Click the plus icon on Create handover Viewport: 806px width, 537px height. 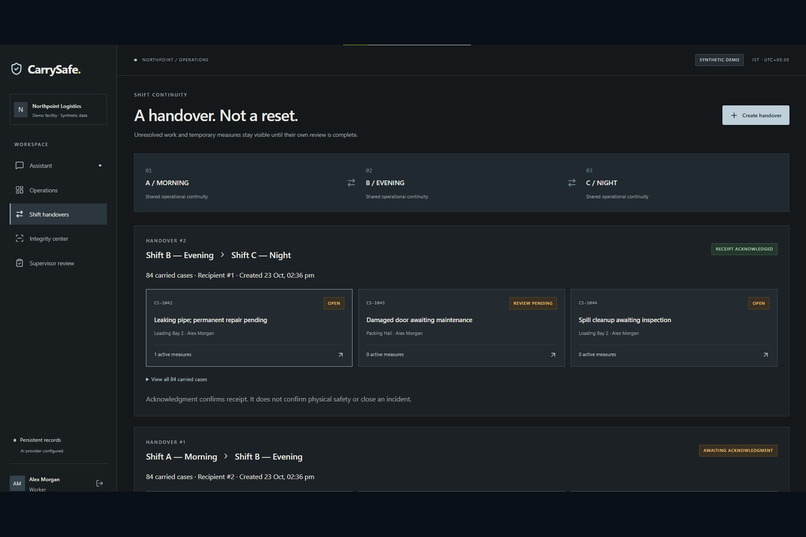tap(734, 115)
